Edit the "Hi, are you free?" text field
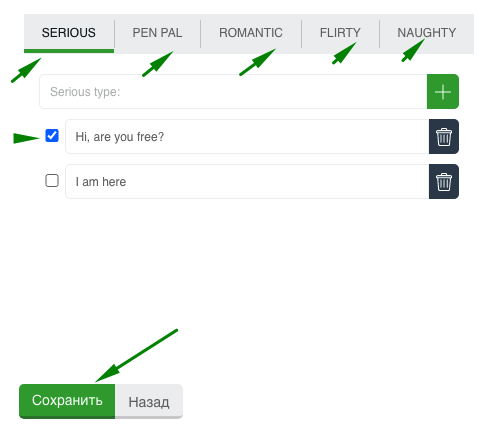The image size is (493, 432). [x=247, y=136]
